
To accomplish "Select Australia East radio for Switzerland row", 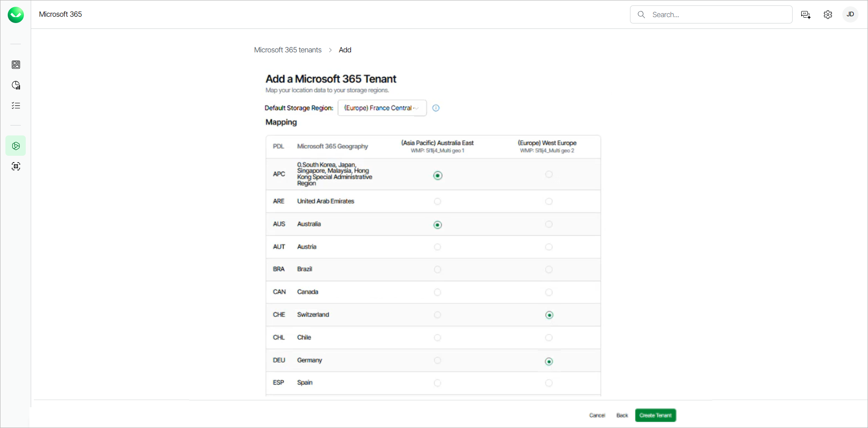I will coord(438,315).
